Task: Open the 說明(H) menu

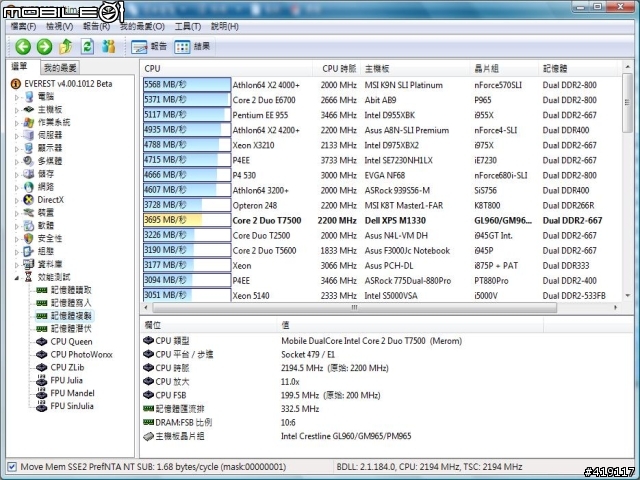Action: pos(225,27)
